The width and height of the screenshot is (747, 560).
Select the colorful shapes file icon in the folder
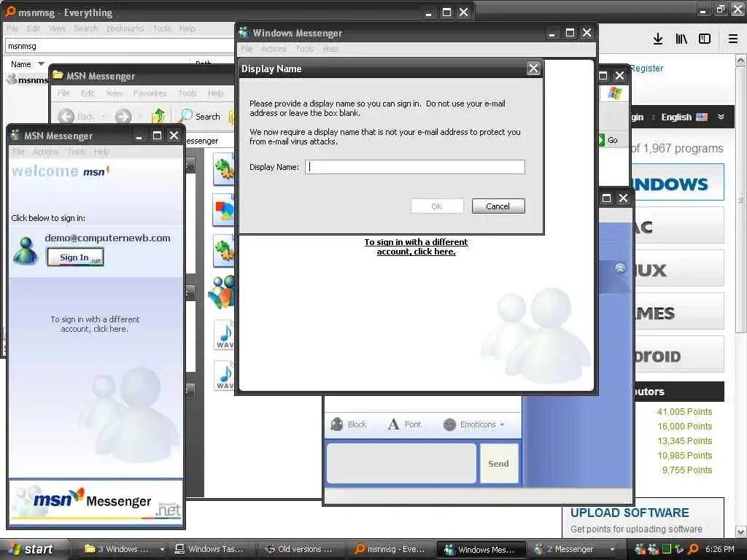point(224,209)
